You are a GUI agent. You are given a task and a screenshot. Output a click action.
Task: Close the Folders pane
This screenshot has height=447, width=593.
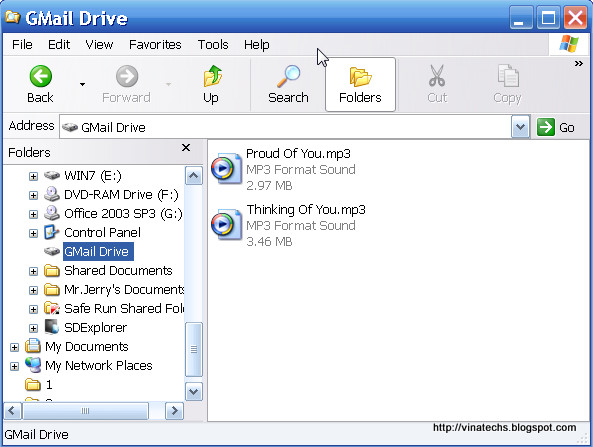pyautogui.click(x=186, y=148)
